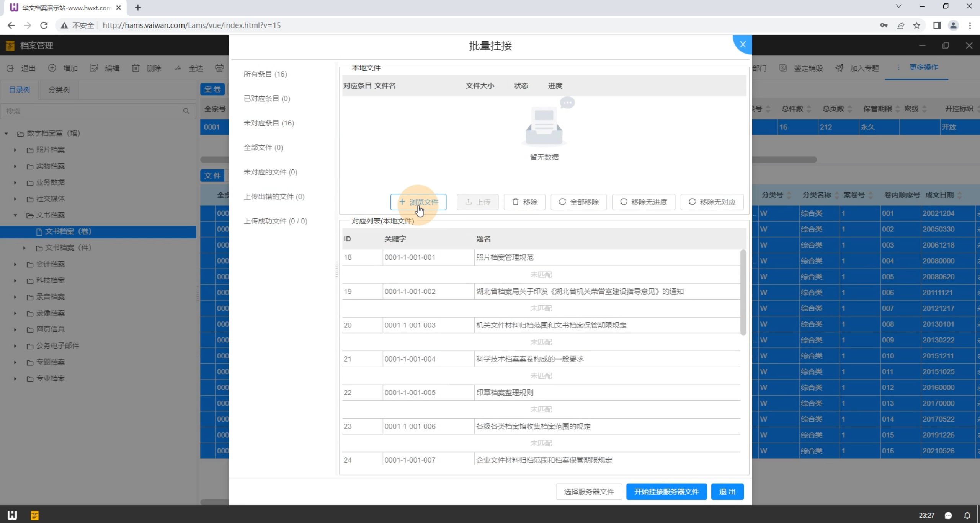Screen dimensions: 980x523
Task: Select 未对应条目 (16) filter item
Action: (269, 123)
